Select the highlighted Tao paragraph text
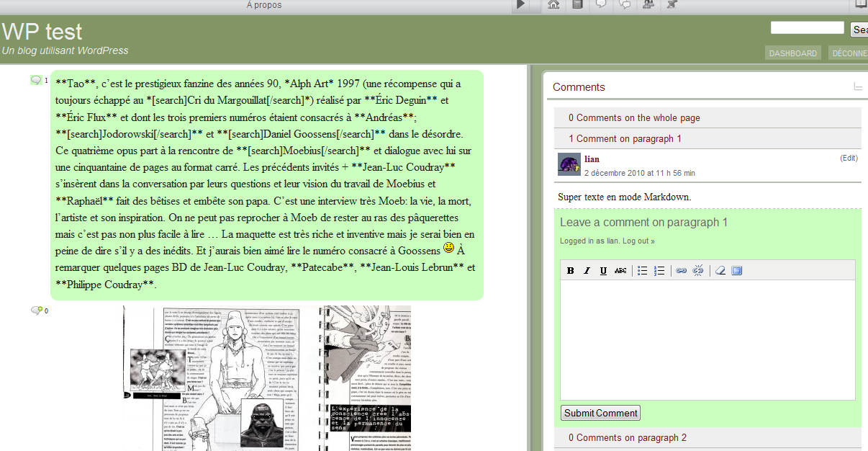Screen dimensions: 868x451 266,184
